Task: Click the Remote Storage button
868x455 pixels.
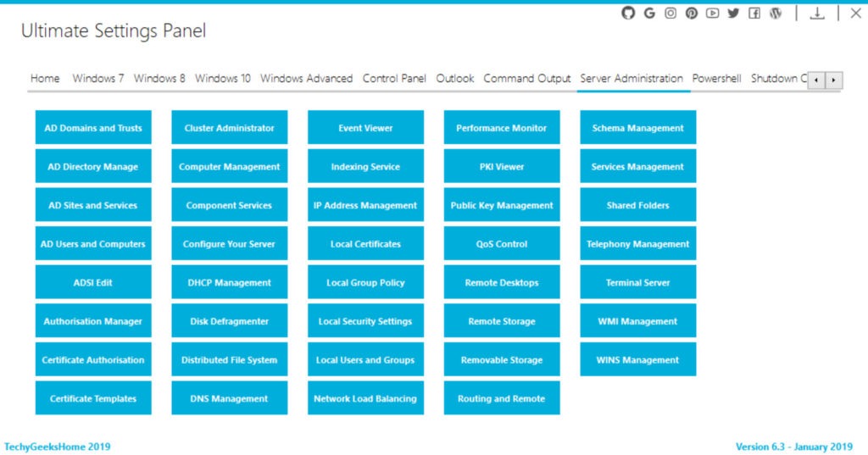Action: [x=502, y=321]
